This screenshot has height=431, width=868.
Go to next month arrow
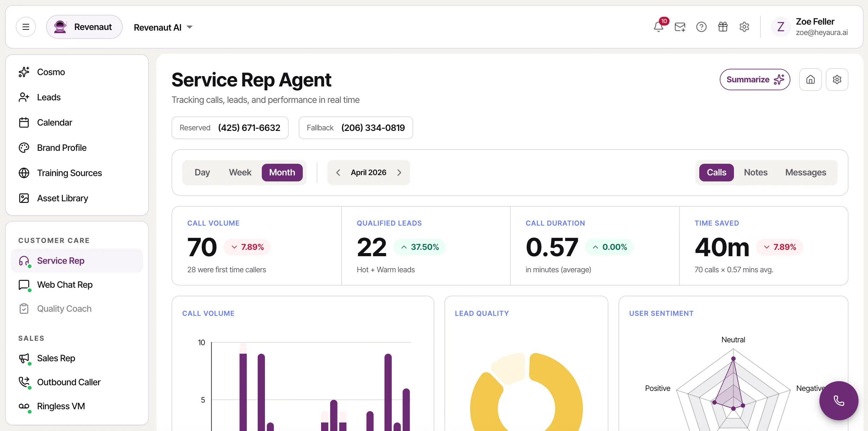[399, 173]
